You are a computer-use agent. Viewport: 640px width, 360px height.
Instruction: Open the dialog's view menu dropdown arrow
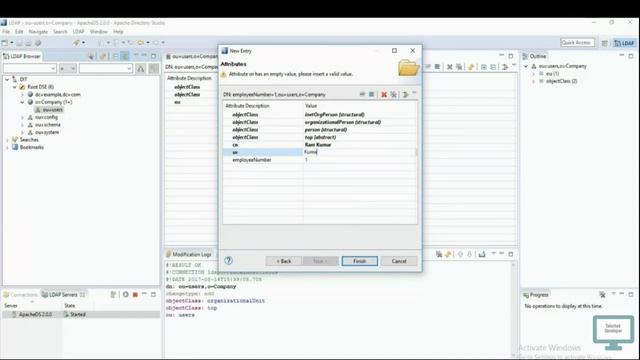[414, 94]
